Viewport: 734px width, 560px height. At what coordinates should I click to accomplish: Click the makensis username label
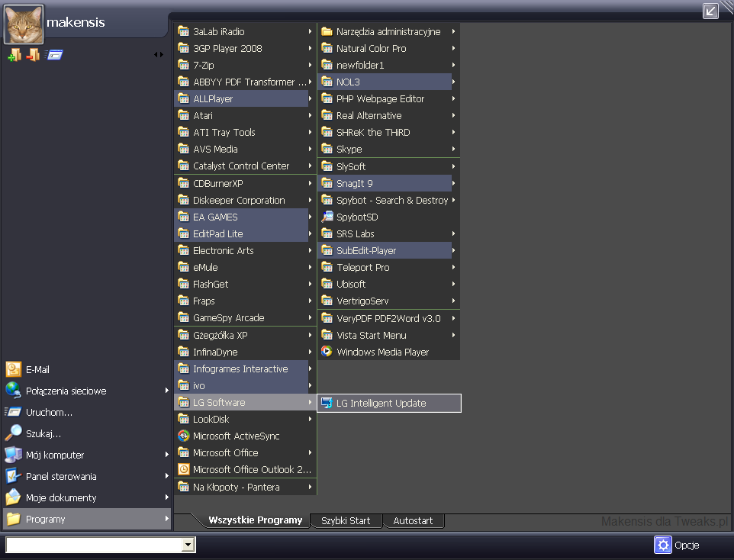tap(76, 22)
